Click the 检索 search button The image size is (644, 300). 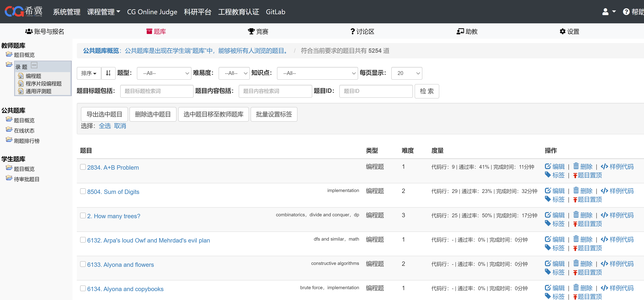(427, 91)
